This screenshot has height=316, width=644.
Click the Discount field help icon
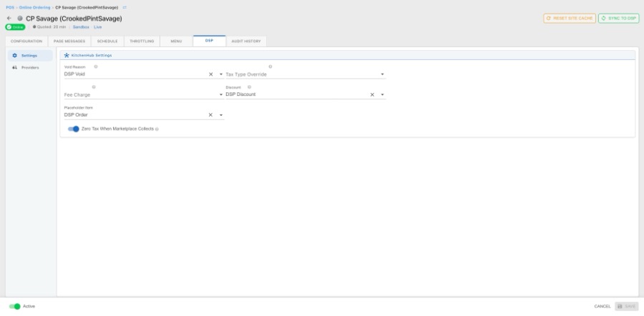click(x=249, y=87)
